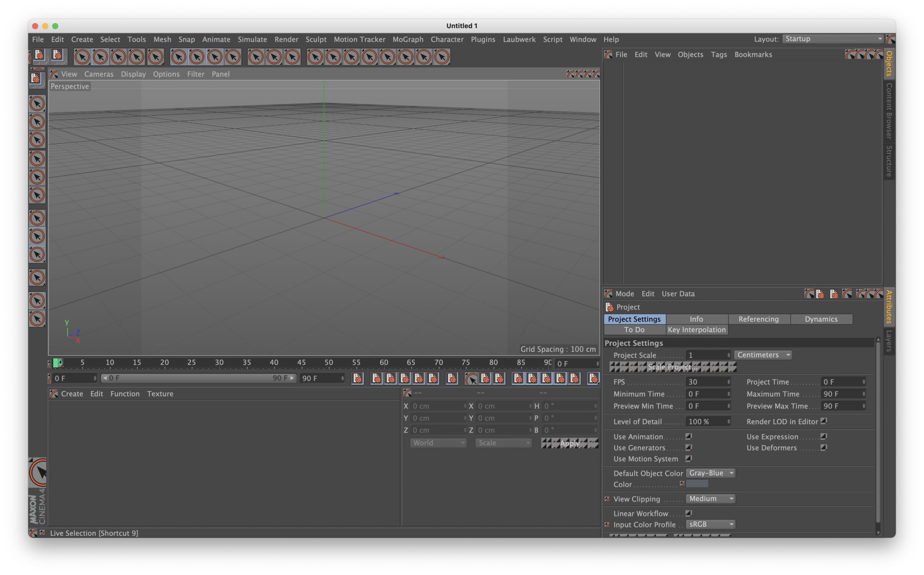The image size is (924, 575).
Task: Switch to the Referencing tab
Action: (758, 319)
